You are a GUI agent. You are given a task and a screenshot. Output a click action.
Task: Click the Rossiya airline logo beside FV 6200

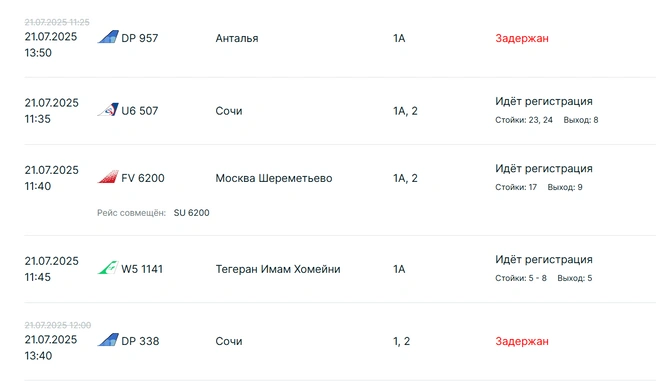108,177
